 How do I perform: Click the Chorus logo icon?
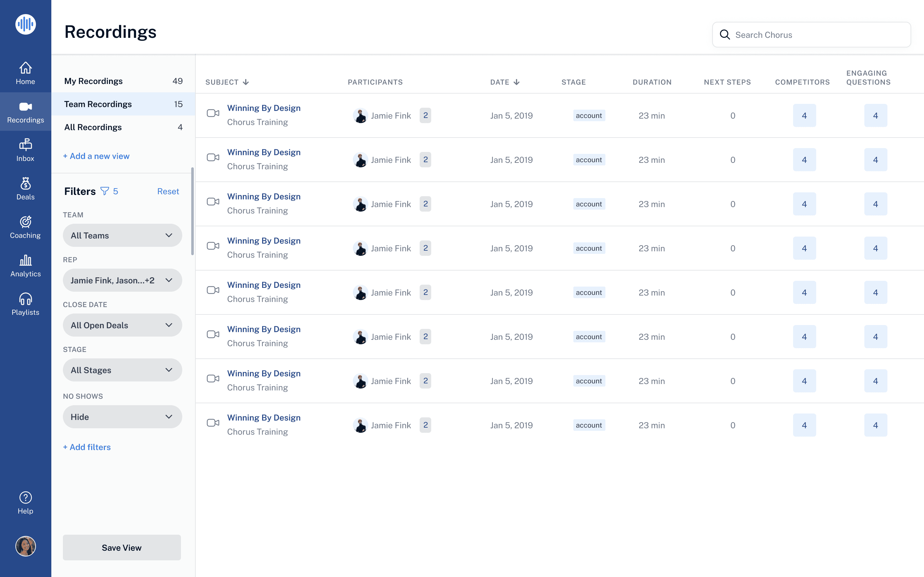(25, 24)
